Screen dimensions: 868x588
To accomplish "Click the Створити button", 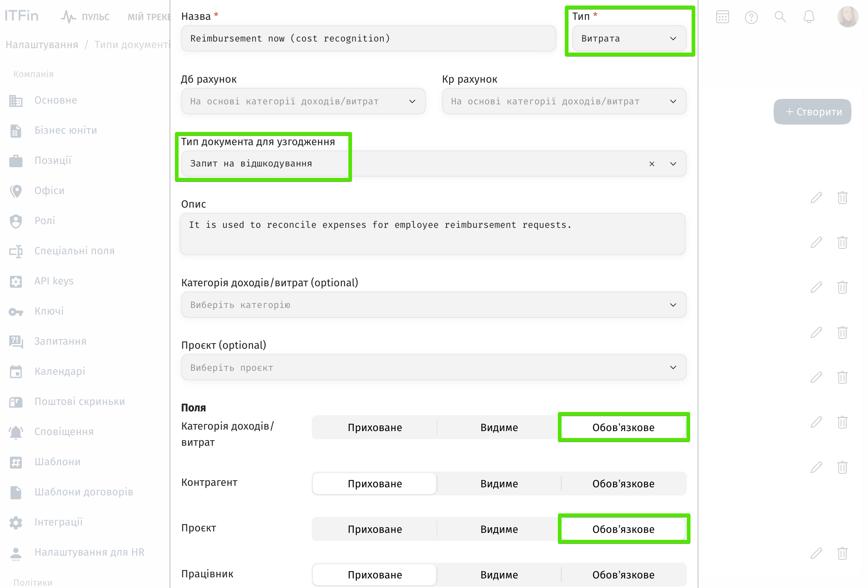I will point(812,111).
